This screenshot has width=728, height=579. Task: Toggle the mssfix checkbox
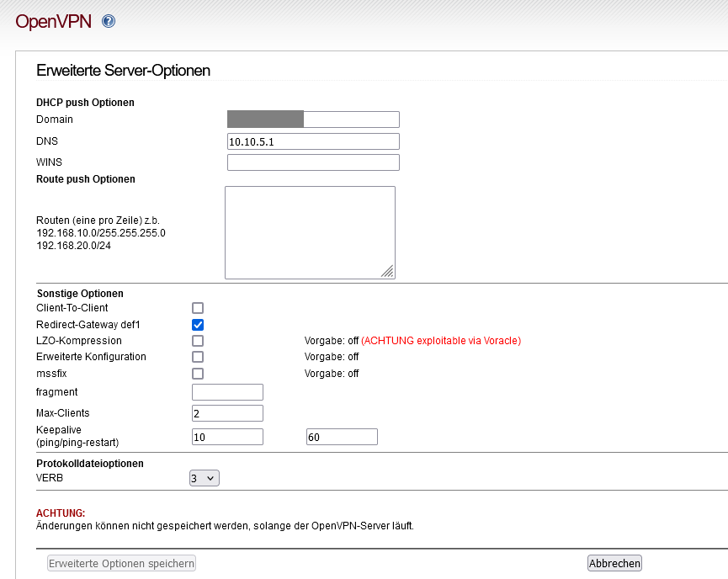coord(198,374)
